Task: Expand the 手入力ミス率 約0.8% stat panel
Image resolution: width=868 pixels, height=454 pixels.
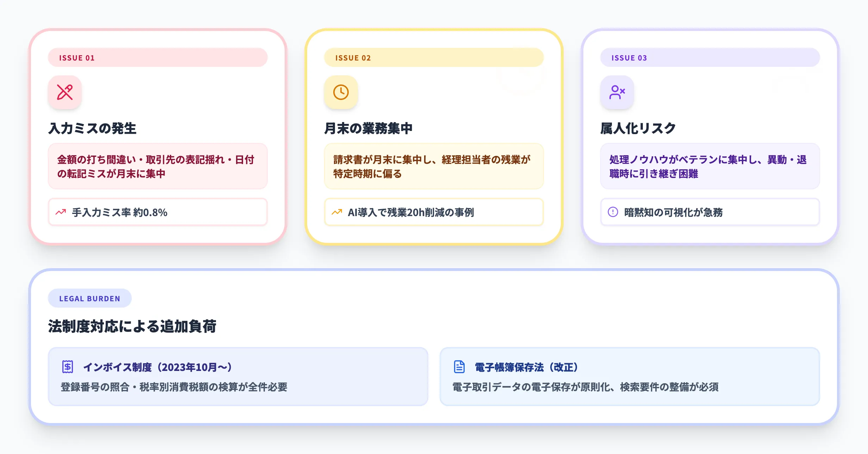Action: pos(157,212)
